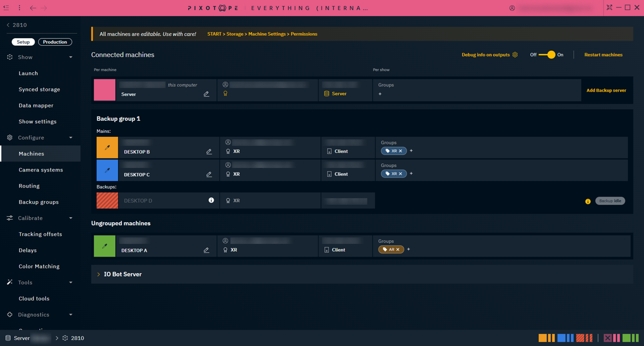Switch to Setup mode
This screenshot has height=346, width=644.
(23, 42)
